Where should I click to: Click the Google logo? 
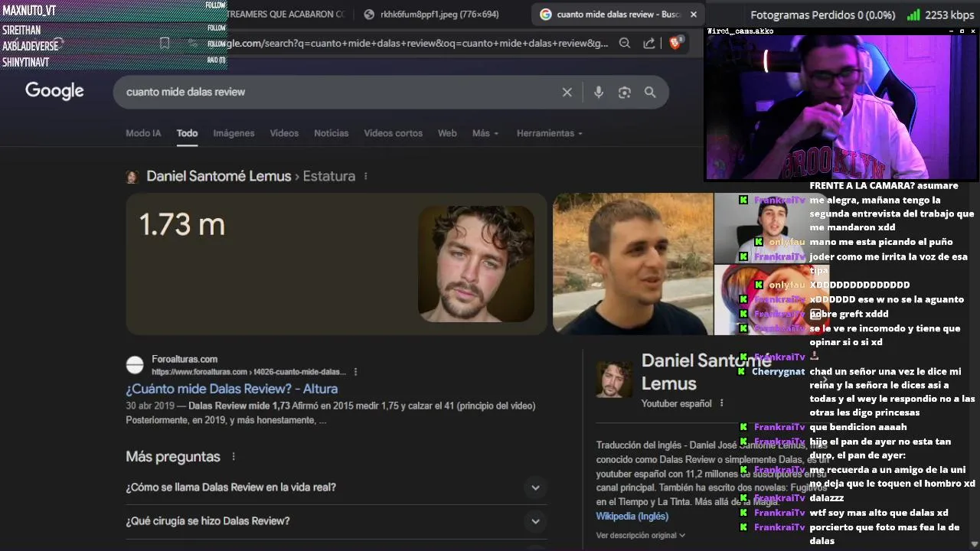[x=54, y=91]
